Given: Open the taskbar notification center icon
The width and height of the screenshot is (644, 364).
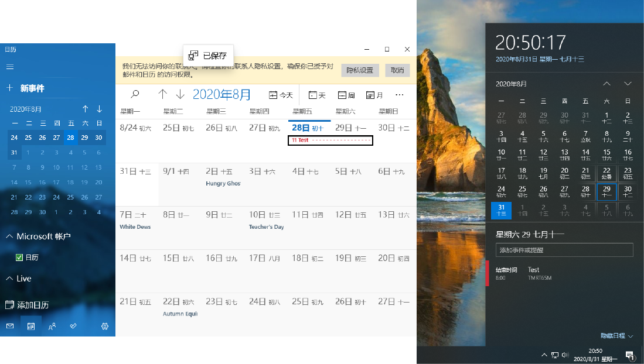Looking at the screenshot, I should [629, 355].
